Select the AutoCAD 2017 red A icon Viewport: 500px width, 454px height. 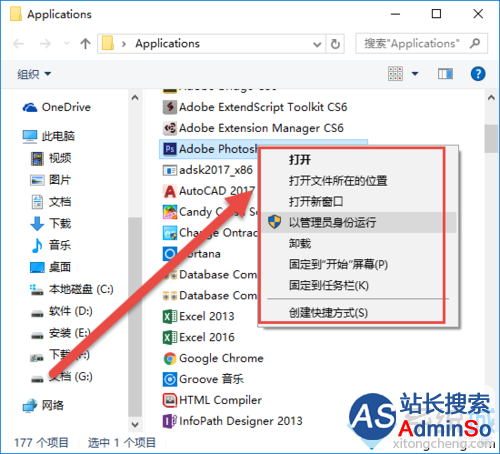(x=170, y=191)
